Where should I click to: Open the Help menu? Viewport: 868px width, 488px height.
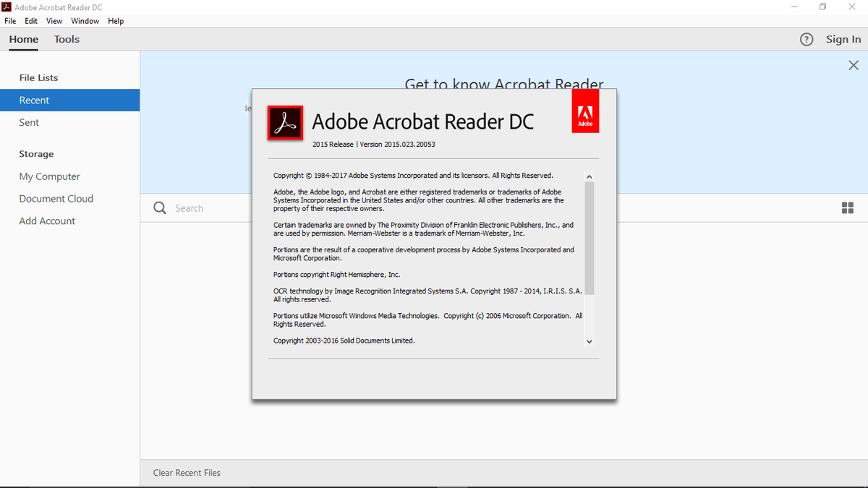tap(116, 21)
